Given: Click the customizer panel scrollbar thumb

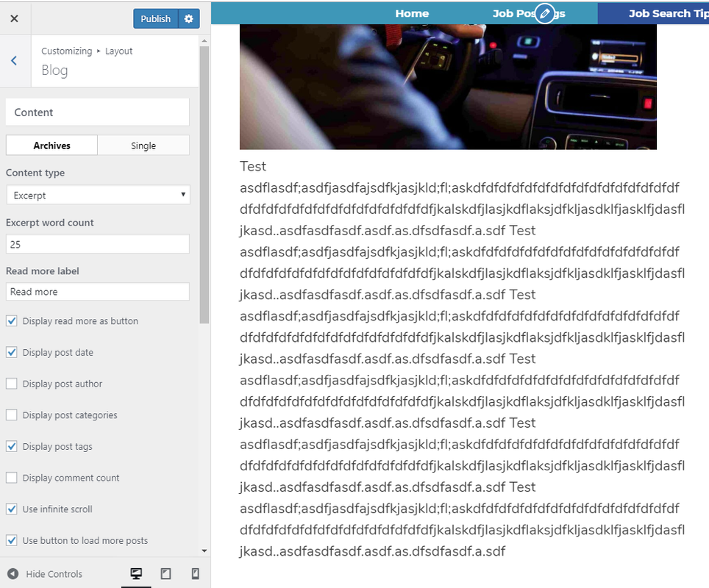Looking at the screenshot, I should point(204,184).
